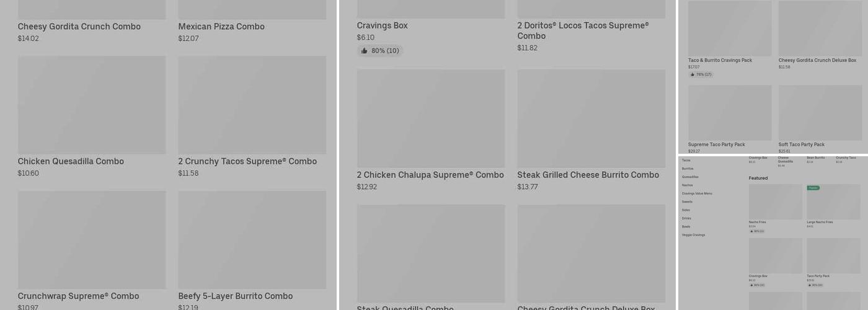This screenshot has height=310, width=868.
Task: Select the Chicken Quesadilla Combo title
Action: (71, 161)
